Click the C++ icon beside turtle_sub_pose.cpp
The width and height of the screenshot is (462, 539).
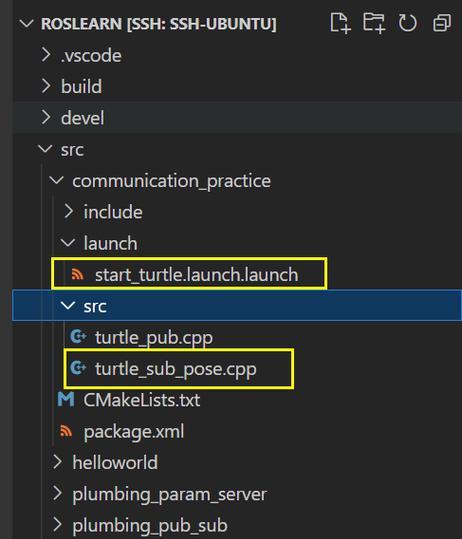click(x=78, y=368)
